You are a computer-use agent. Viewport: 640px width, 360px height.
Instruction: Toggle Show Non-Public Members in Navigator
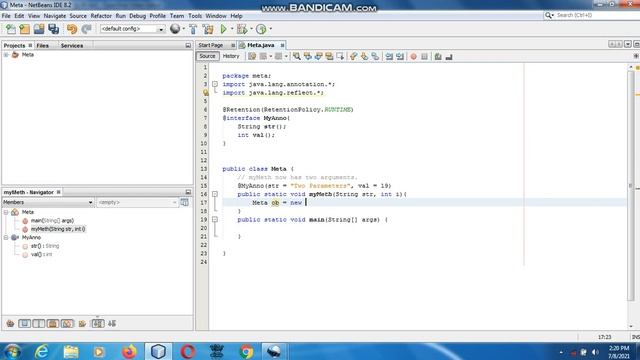[x=53, y=324]
